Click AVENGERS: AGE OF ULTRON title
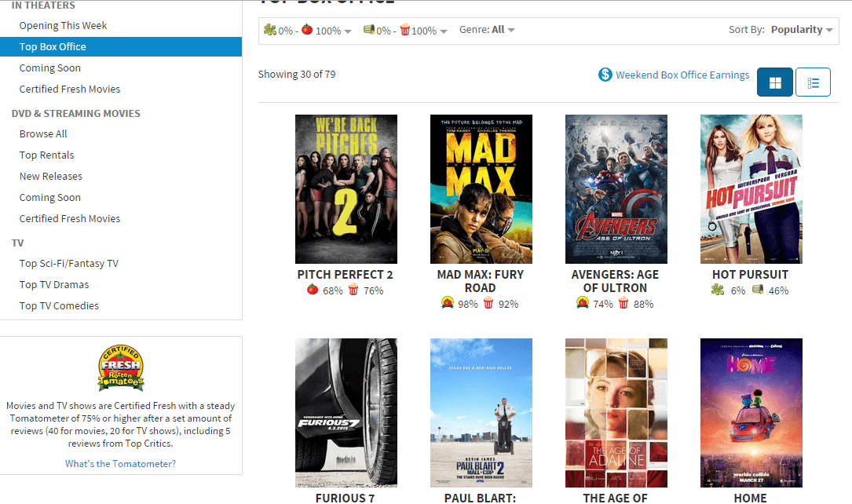 [615, 281]
